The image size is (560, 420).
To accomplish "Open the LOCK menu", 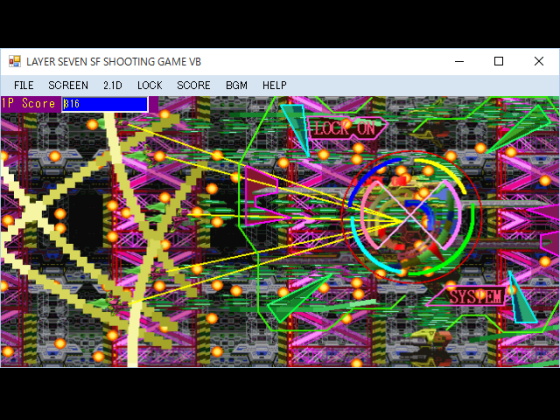I will pyautogui.click(x=150, y=85).
